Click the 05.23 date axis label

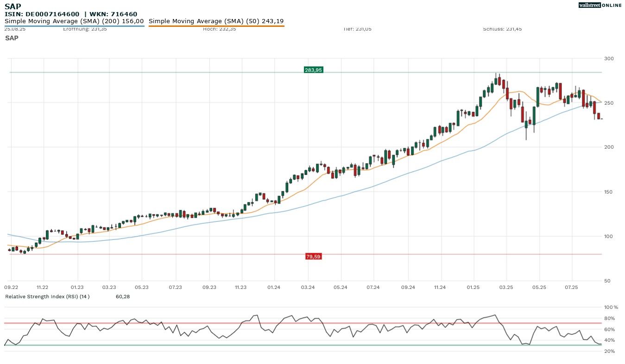pos(141,288)
